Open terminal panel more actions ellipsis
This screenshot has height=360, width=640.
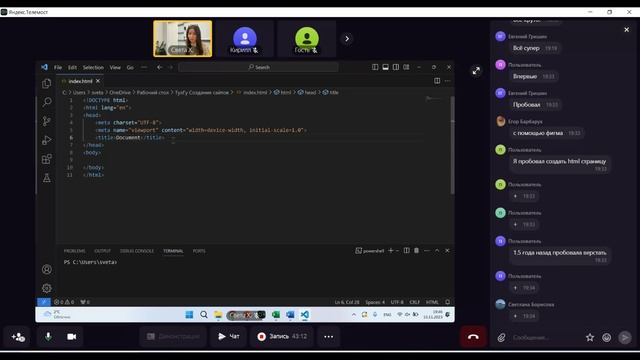click(x=427, y=251)
